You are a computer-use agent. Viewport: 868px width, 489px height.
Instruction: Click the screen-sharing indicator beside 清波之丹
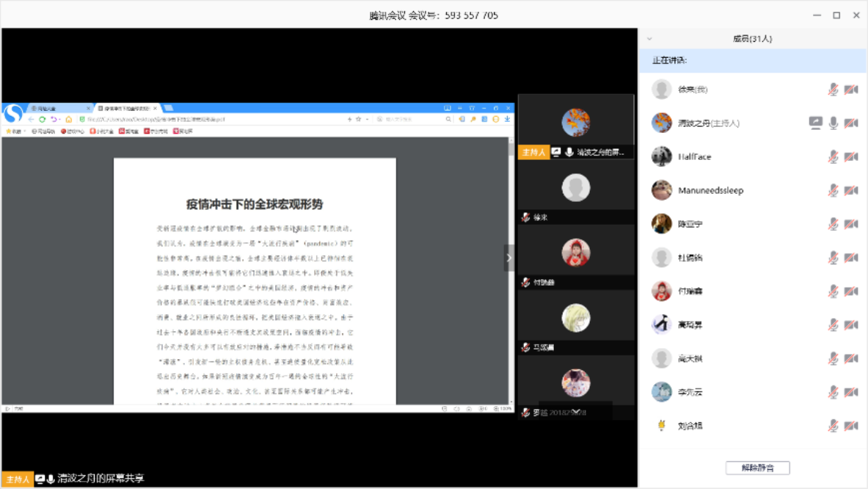point(816,123)
